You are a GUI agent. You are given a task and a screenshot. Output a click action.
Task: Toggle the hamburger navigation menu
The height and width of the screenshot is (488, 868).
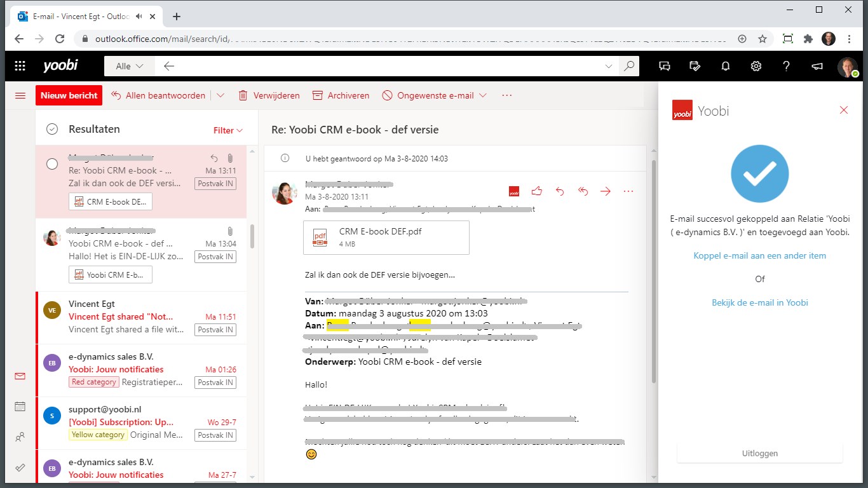point(20,95)
